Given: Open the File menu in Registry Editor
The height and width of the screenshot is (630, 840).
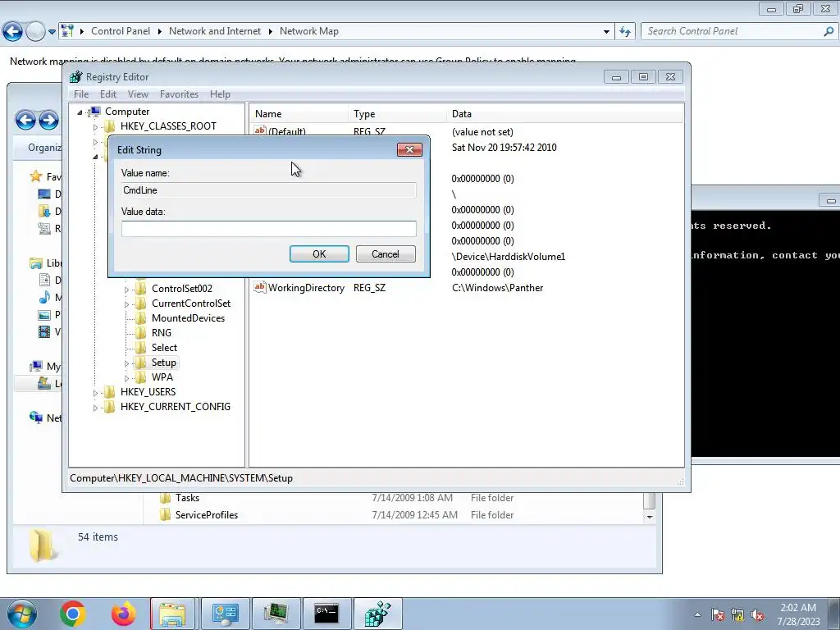Looking at the screenshot, I should coord(81,94).
